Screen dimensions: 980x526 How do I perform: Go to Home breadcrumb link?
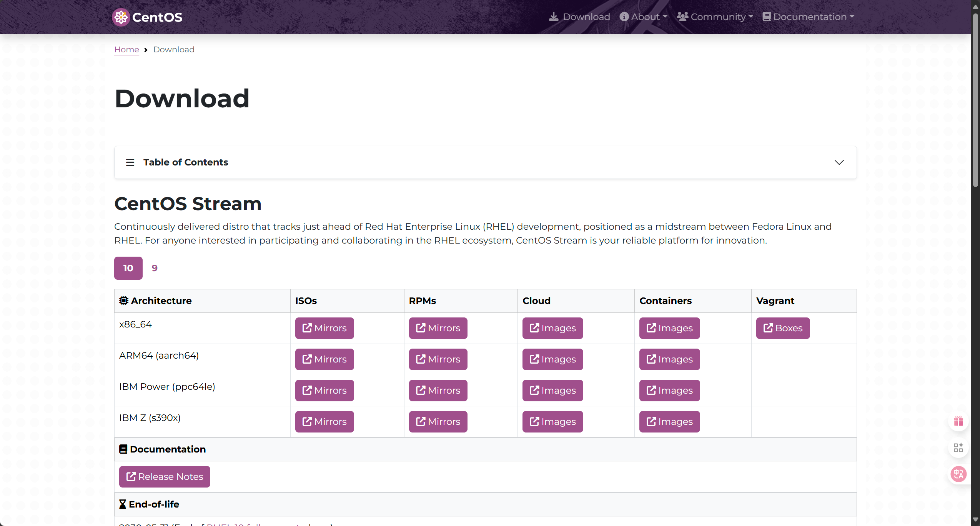point(126,50)
